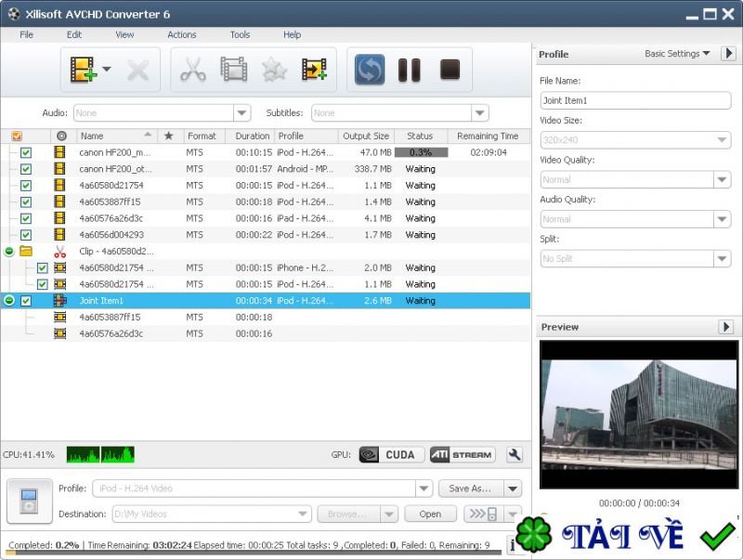This screenshot has width=743, height=560.
Task: Click the Save As... button
Action: click(471, 488)
